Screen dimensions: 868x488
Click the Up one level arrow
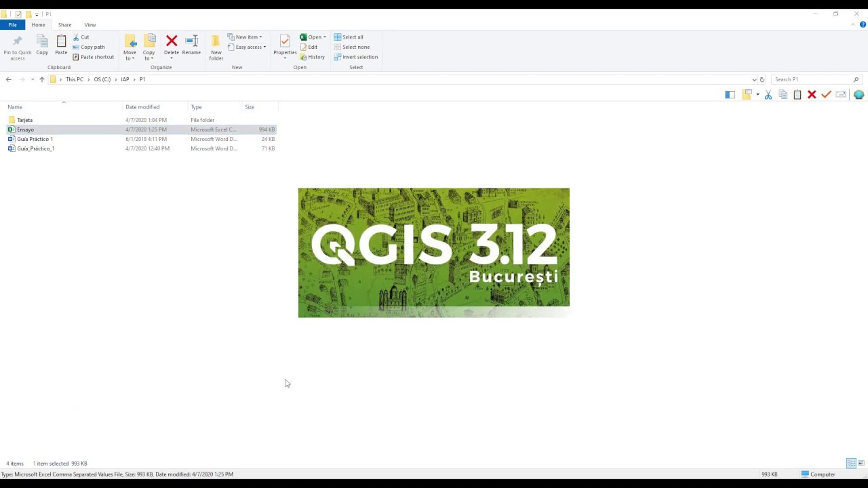point(42,79)
